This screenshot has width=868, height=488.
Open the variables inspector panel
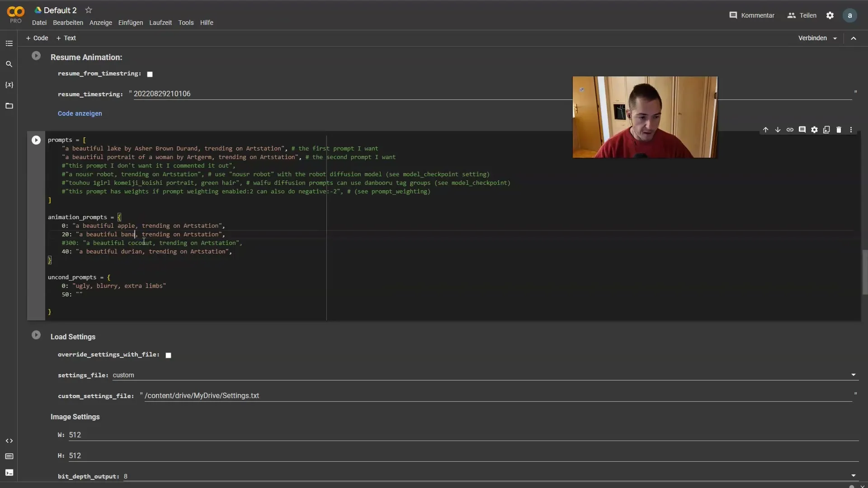(9, 85)
